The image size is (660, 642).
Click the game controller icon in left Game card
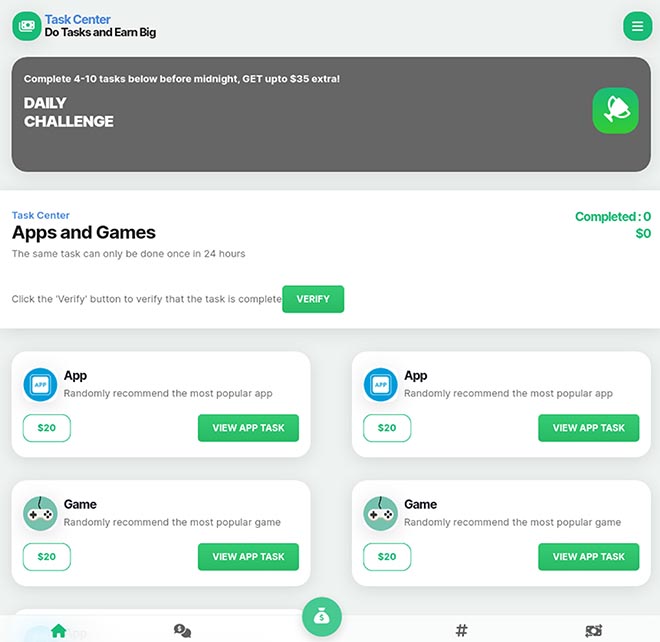(40, 513)
